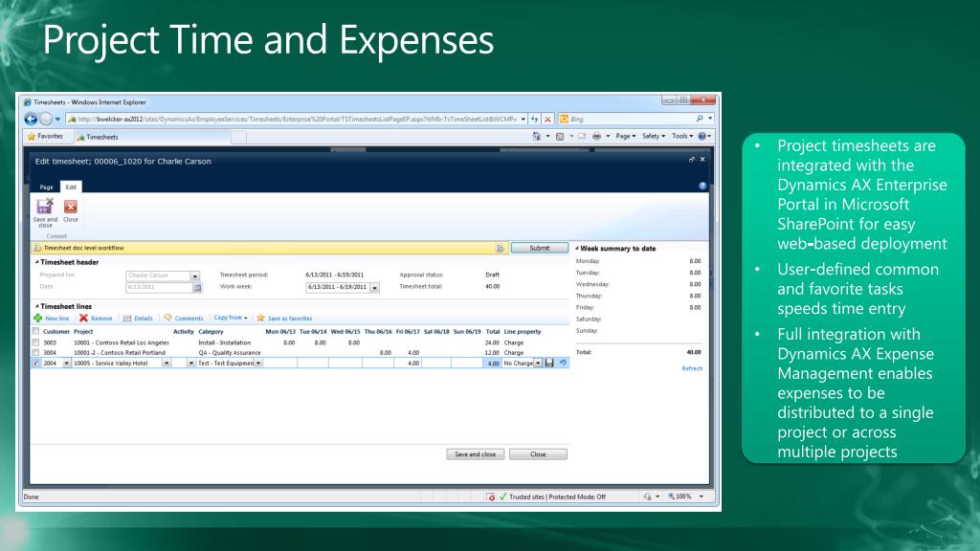Click the IE Help question icon
The image size is (980, 551).
pyautogui.click(x=702, y=136)
